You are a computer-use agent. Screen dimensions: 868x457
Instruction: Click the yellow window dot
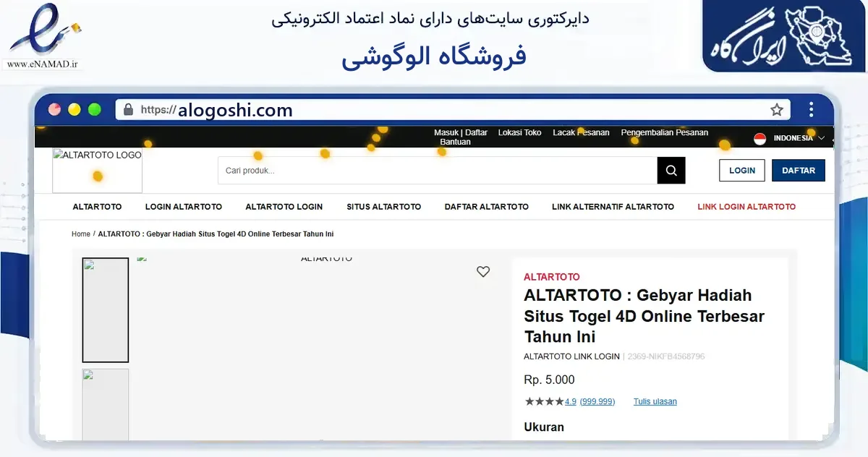point(75,110)
